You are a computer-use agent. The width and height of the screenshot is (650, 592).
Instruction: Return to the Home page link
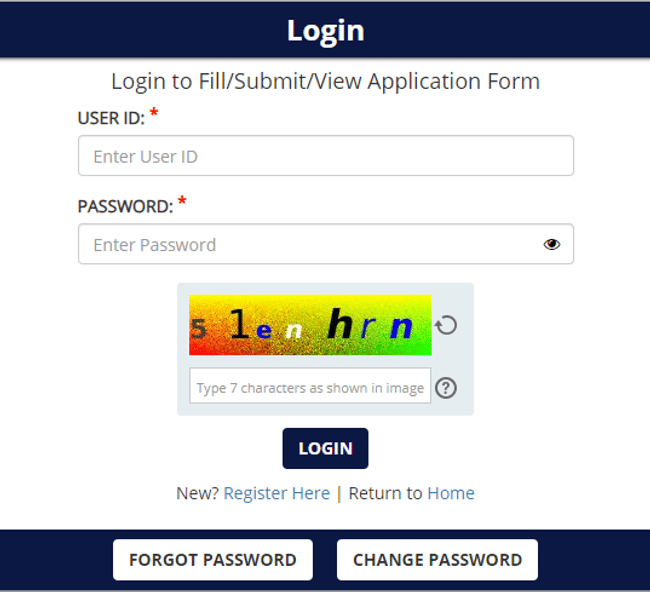point(451,493)
